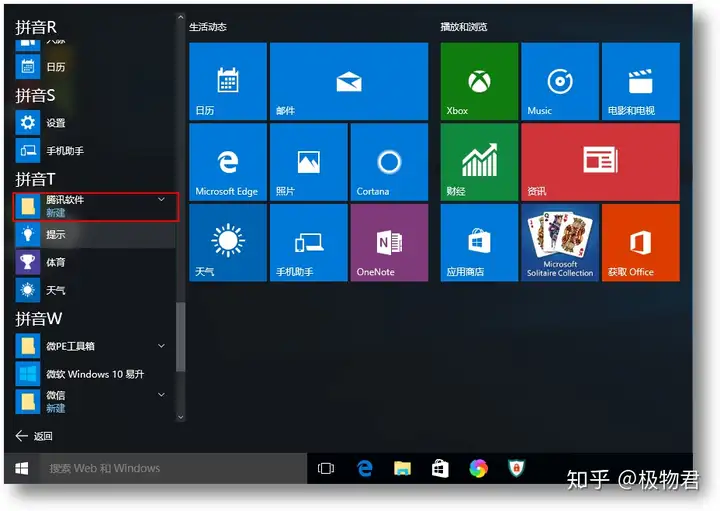Open the 财经 finance tile
This screenshot has width=720, height=511.
pos(479,162)
